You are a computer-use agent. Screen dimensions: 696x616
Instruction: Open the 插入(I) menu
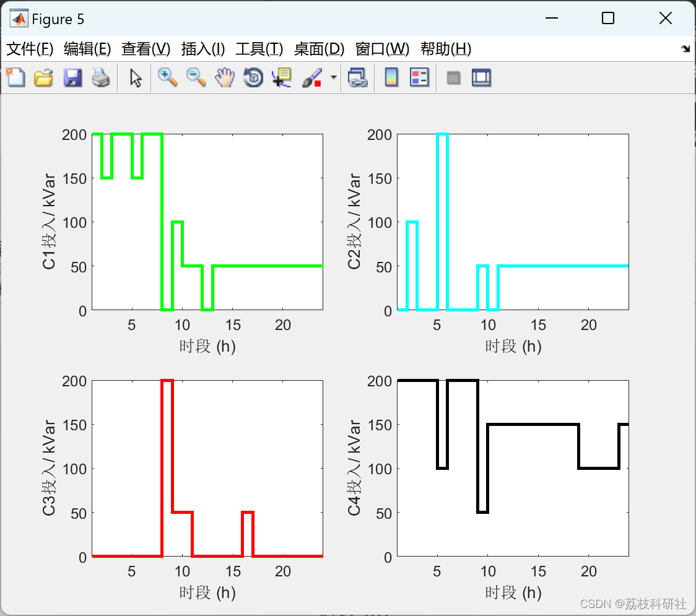(203, 49)
